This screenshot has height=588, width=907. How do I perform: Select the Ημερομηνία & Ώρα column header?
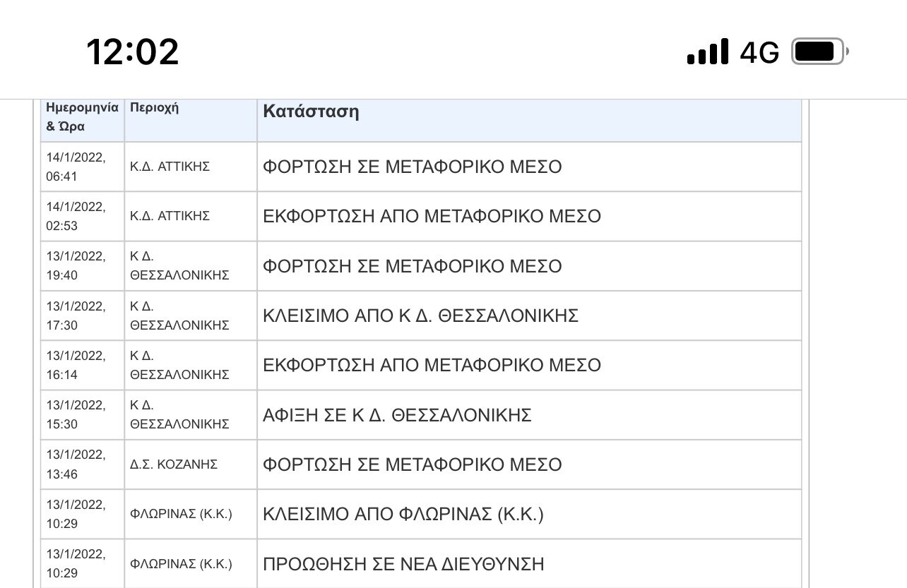83,118
